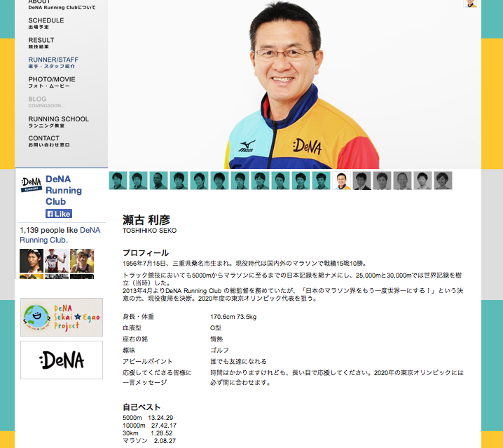This screenshot has height=448, width=503.
Task: Open the black DeNA logo banner
Action: (x=62, y=360)
